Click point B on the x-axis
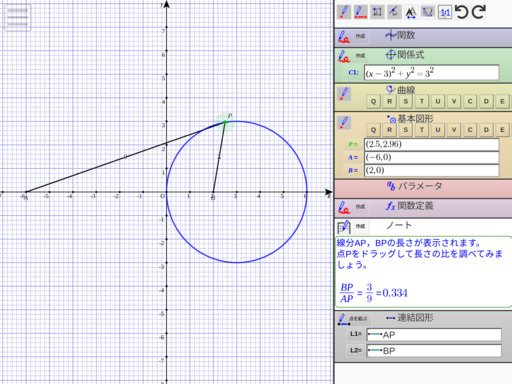 point(213,192)
